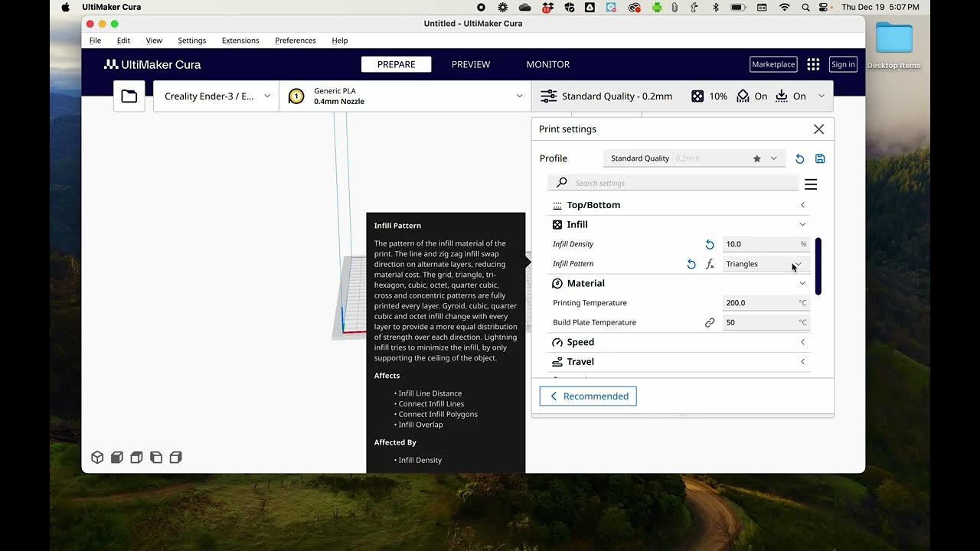Collapse the Infill settings section
The image size is (980, 551).
[x=678, y=225]
